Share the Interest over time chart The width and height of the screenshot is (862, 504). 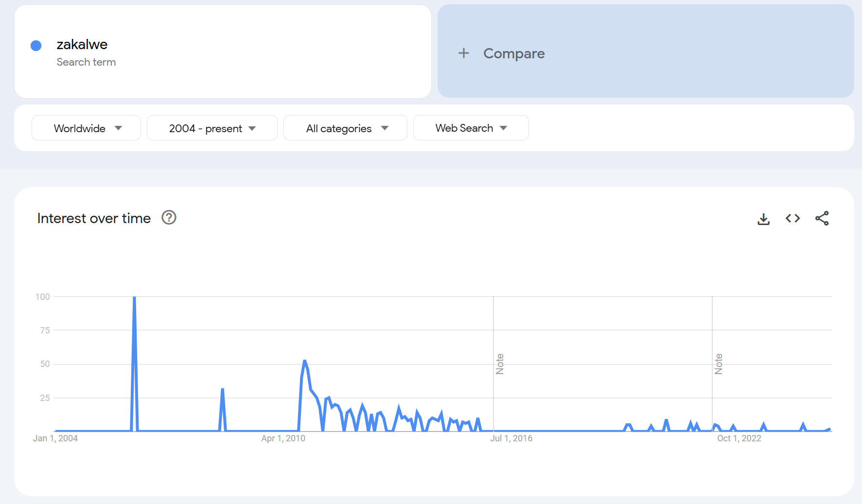(822, 219)
